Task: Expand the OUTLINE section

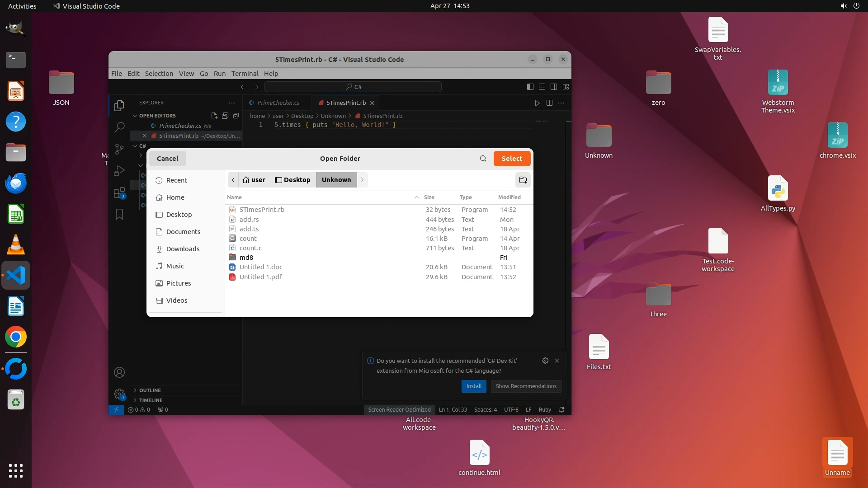Action: tap(150, 390)
